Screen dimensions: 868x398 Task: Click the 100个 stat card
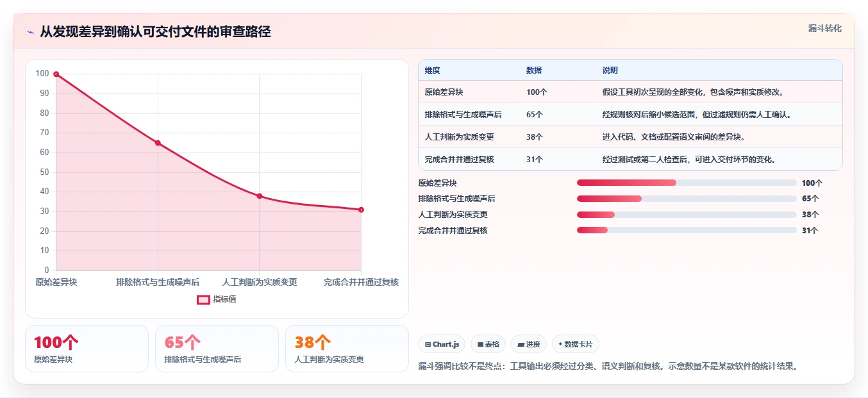point(87,349)
